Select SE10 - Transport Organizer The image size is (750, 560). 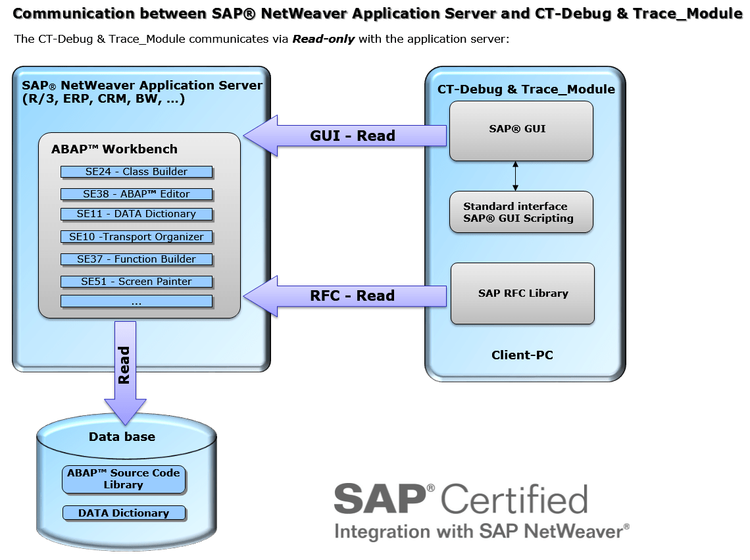(137, 237)
